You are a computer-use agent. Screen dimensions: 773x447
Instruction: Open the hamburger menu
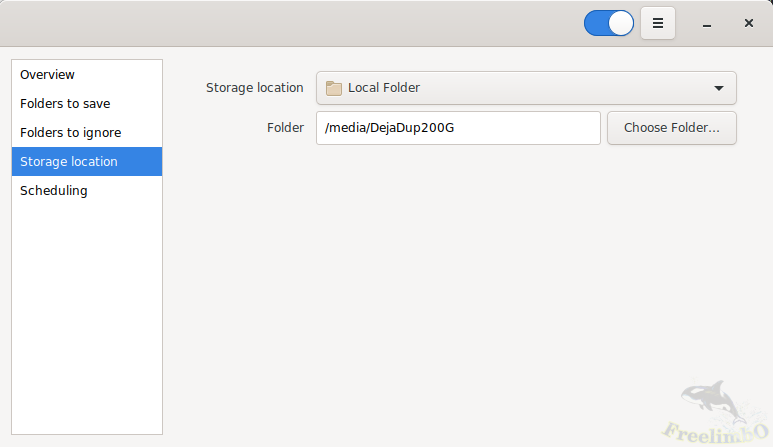(658, 23)
